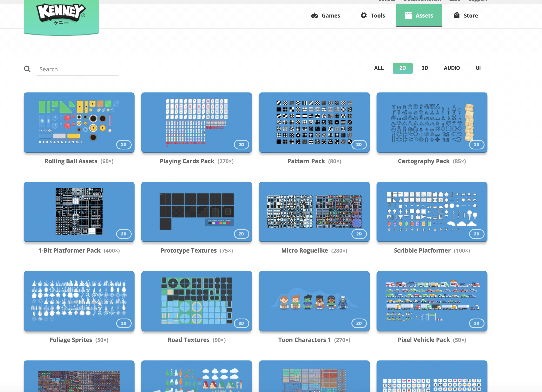Viewport: 542px width, 392px height.
Task: Click the "(80×)" count text
Action: 335,161
